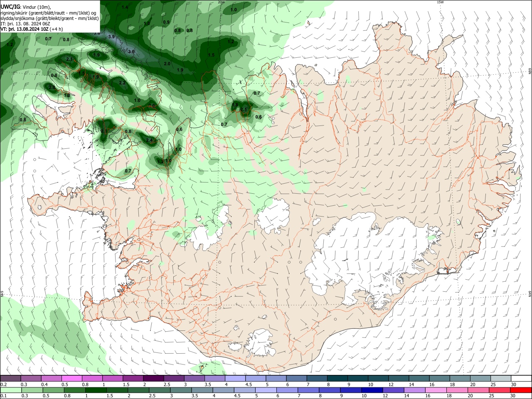Click the 3.9 precipitation value on the map

point(111,37)
